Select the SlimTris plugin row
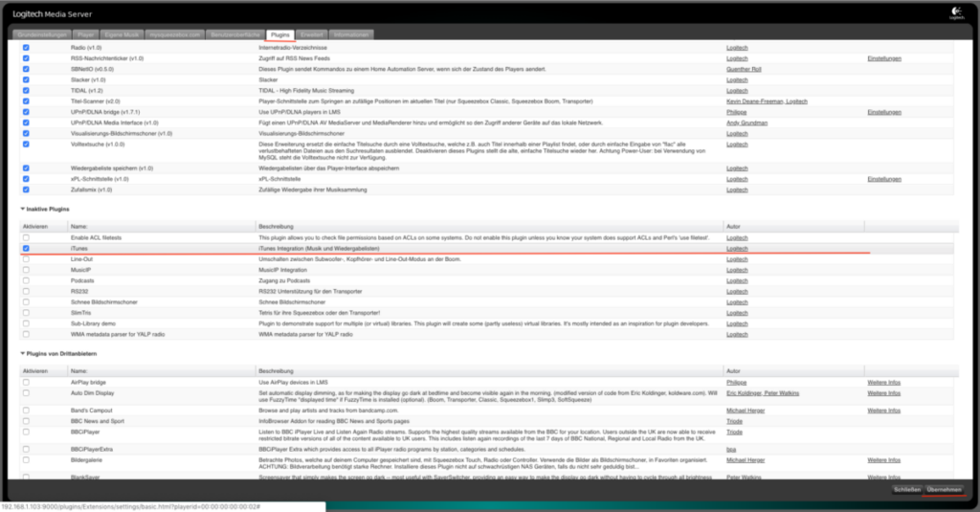This screenshot has height=512, width=980. (x=487, y=313)
